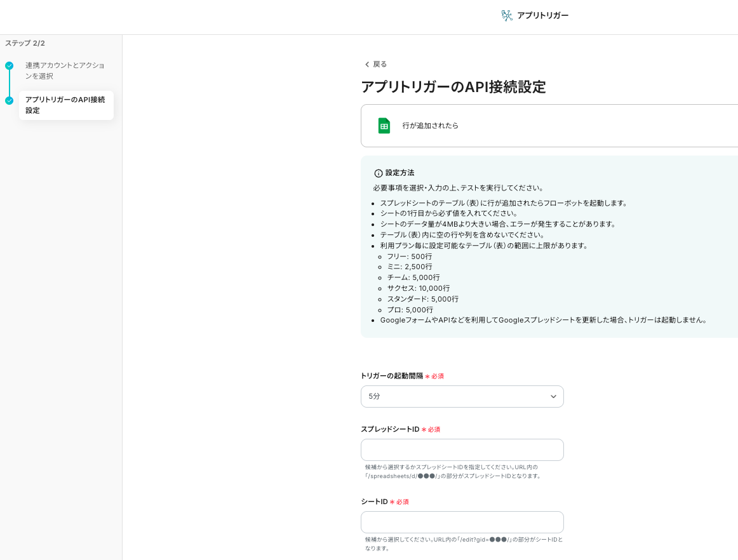
Task: Click the back chevron arrow next to 戻る
Action: 366,64
